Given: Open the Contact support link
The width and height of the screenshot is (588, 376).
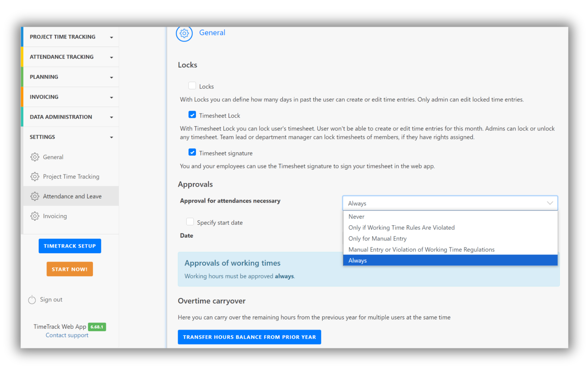Looking at the screenshot, I should pyautogui.click(x=67, y=335).
